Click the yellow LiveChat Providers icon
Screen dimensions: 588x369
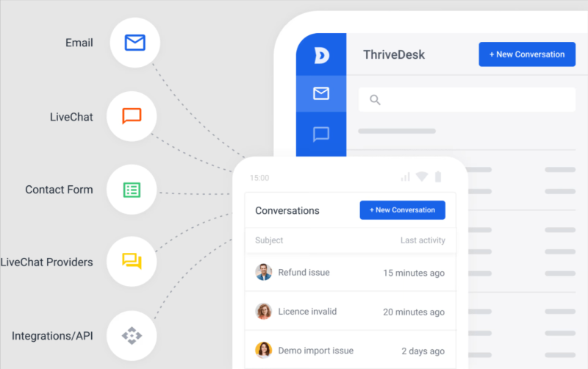(x=132, y=261)
